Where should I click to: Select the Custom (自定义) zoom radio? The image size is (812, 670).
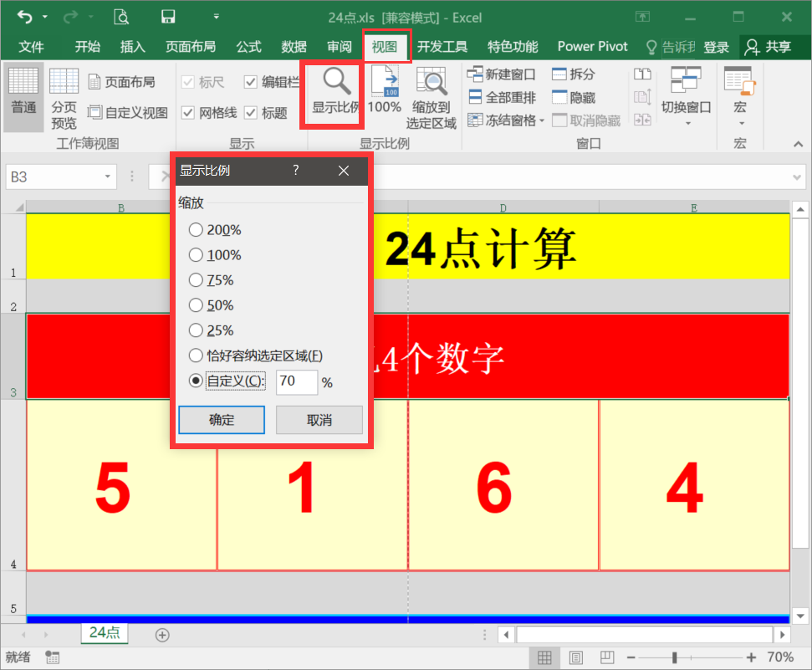pos(196,381)
